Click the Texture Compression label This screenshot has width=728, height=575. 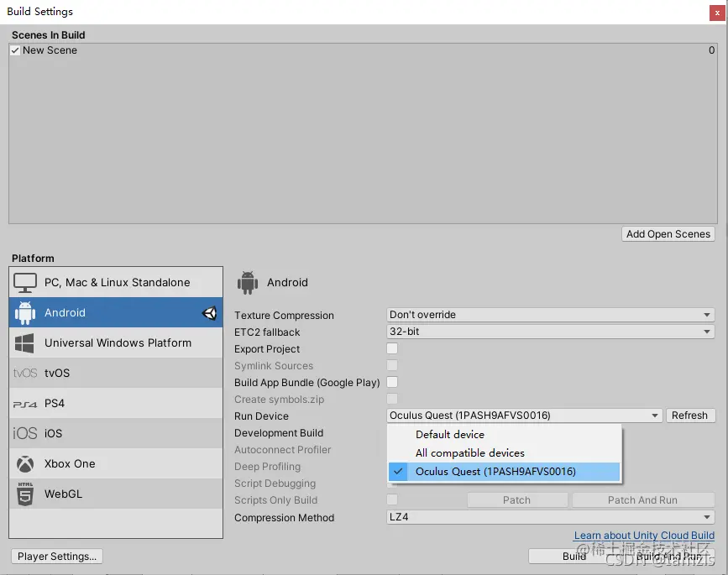284,315
